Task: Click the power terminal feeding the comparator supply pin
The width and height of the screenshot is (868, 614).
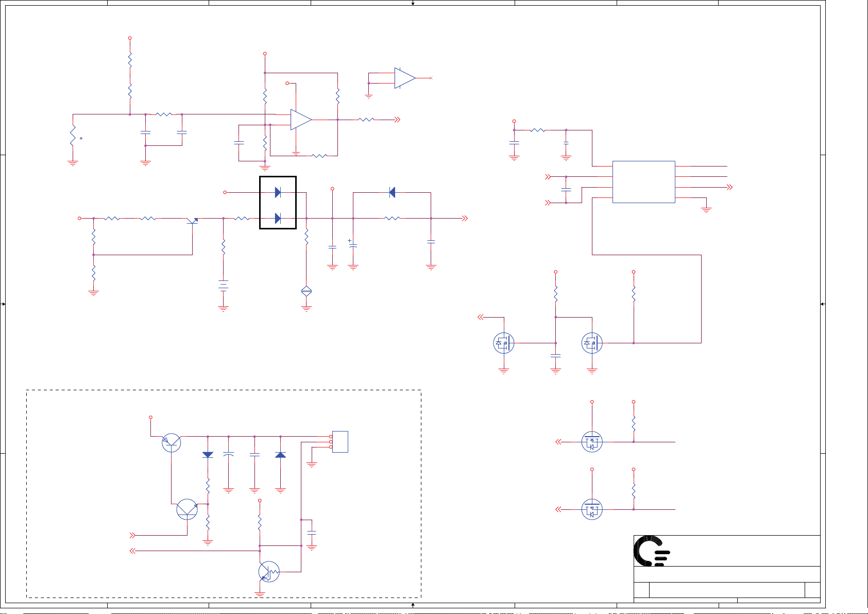Action: click(x=287, y=83)
